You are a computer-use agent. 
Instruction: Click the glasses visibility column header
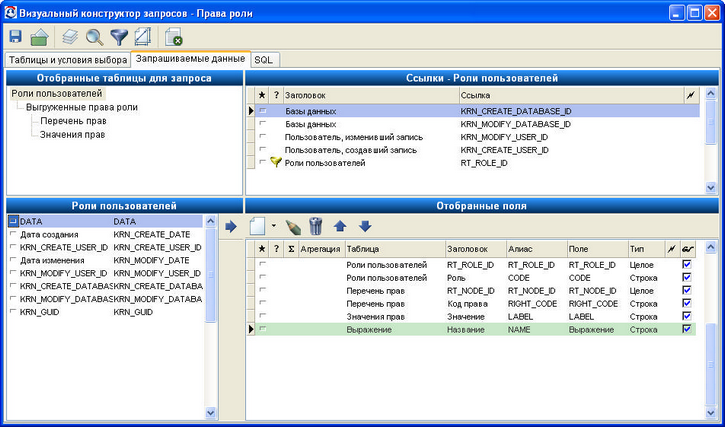click(x=687, y=249)
